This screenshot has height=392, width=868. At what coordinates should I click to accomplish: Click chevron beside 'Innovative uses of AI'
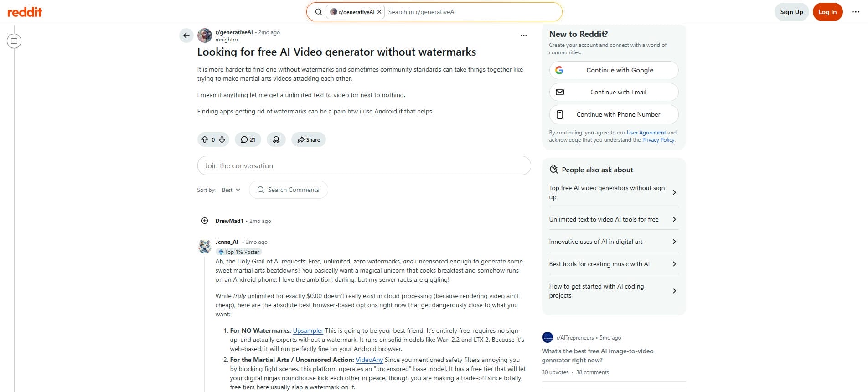point(674,242)
